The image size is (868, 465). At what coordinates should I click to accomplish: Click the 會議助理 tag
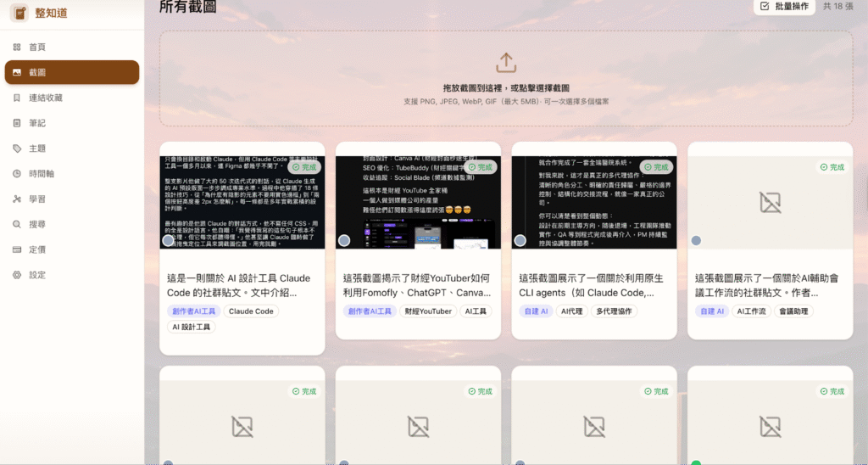click(793, 311)
